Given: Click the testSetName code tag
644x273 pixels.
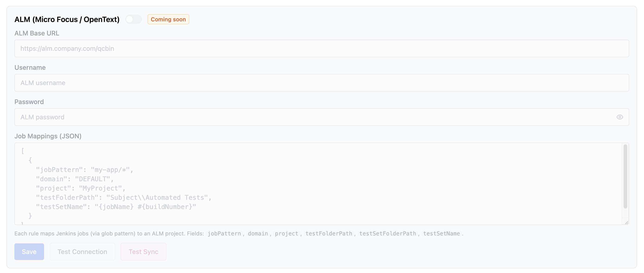Looking at the screenshot, I should (x=441, y=233).
